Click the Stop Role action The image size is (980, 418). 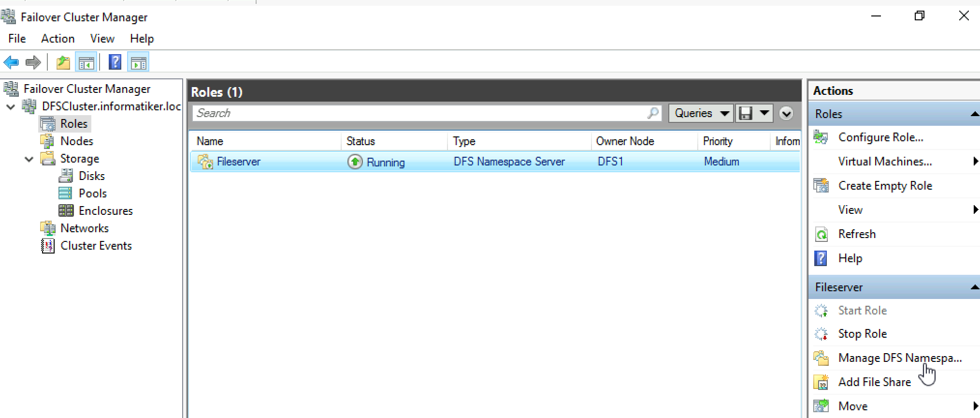[863, 334]
